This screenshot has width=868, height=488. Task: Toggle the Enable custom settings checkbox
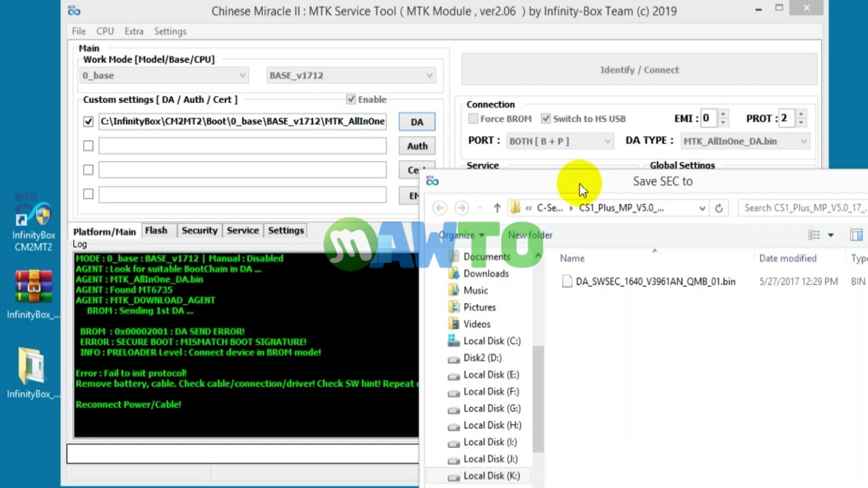tap(351, 100)
